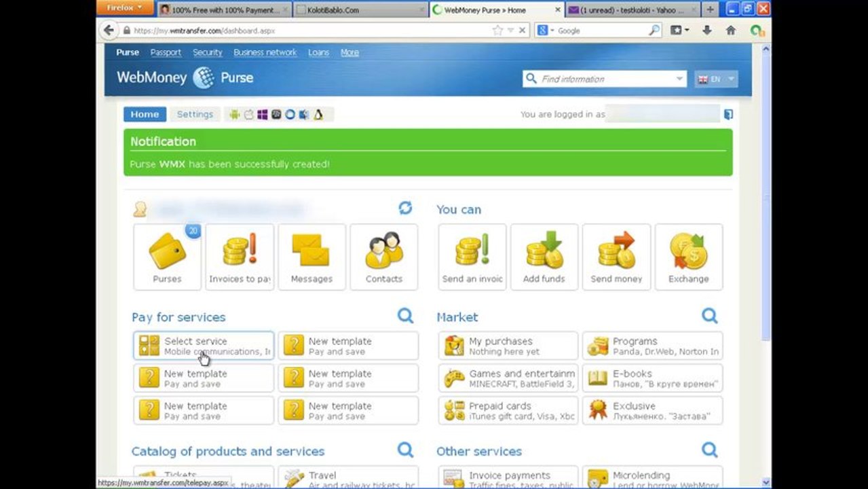Click the logout door icon
The image size is (868, 489).
pyautogui.click(x=728, y=114)
